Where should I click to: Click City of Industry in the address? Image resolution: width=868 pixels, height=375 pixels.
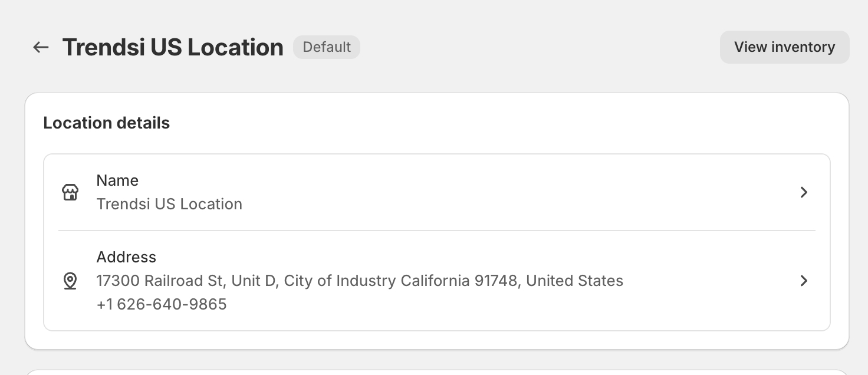tap(340, 281)
